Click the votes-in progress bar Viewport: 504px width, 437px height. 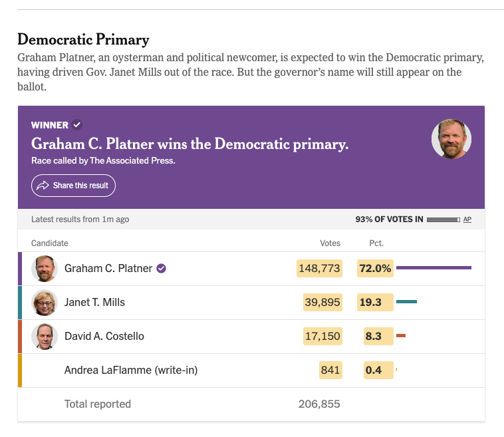443,219
